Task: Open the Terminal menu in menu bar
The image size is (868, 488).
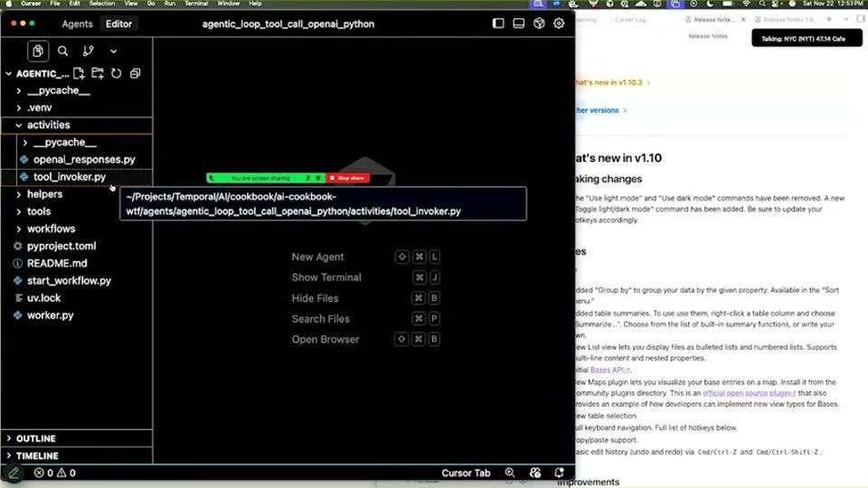Action: pyautogui.click(x=196, y=4)
